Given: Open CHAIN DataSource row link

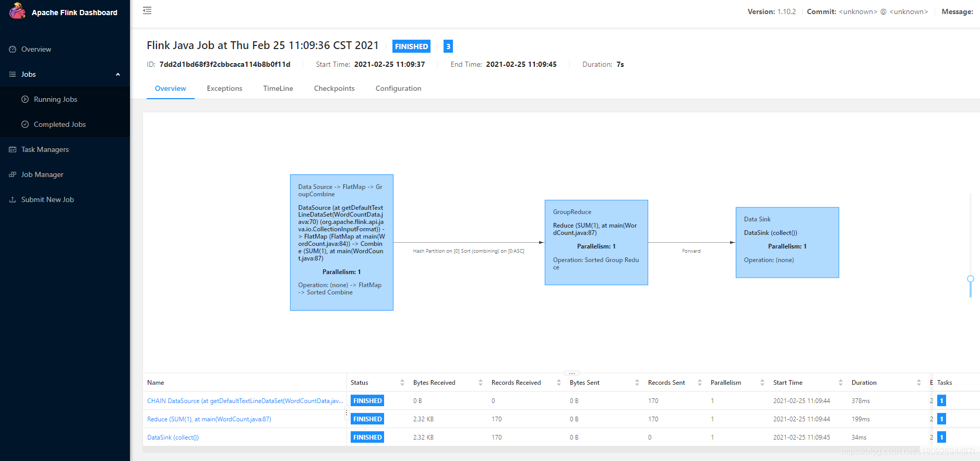Looking at the screenshot, I should tap(245, 401).
